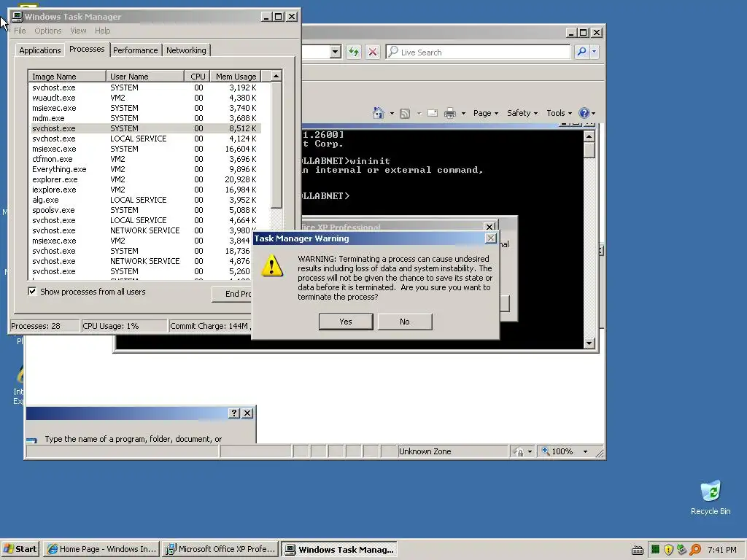The height and width of the screenshot is (560, 747).
Task: Click No in the Task Manager Warning dialog
Action: [404, 322]
